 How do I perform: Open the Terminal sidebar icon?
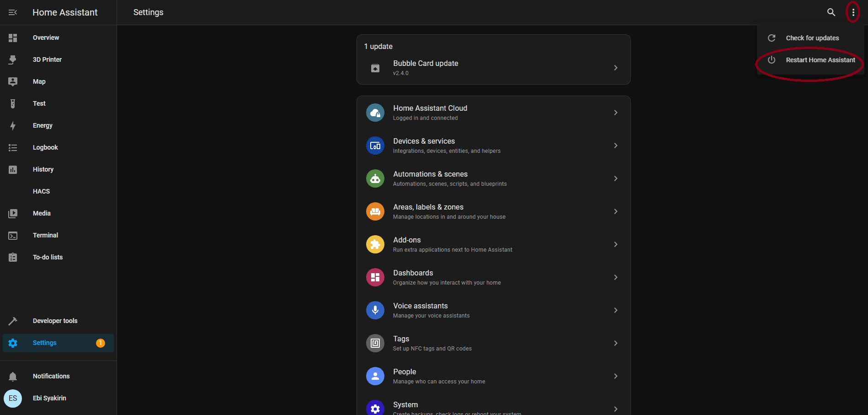[x=13, y=236]
